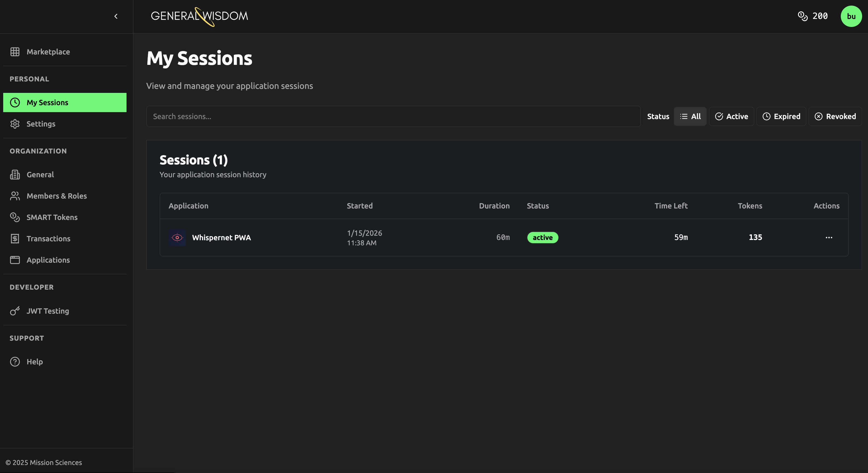Click the General building icon
The width and height of the screenshot is (868, 473).
click(15, 175)
